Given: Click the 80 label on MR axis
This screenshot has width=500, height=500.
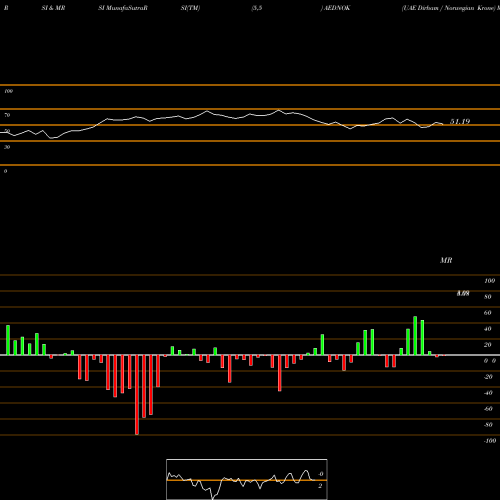Looking at the screenshot, I should coord(488,297).
